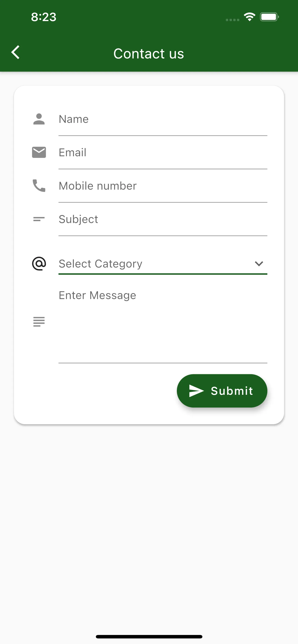
Task: Click the envelope icon beside Email
Action: pyautogui.click(x=39, y=152)
